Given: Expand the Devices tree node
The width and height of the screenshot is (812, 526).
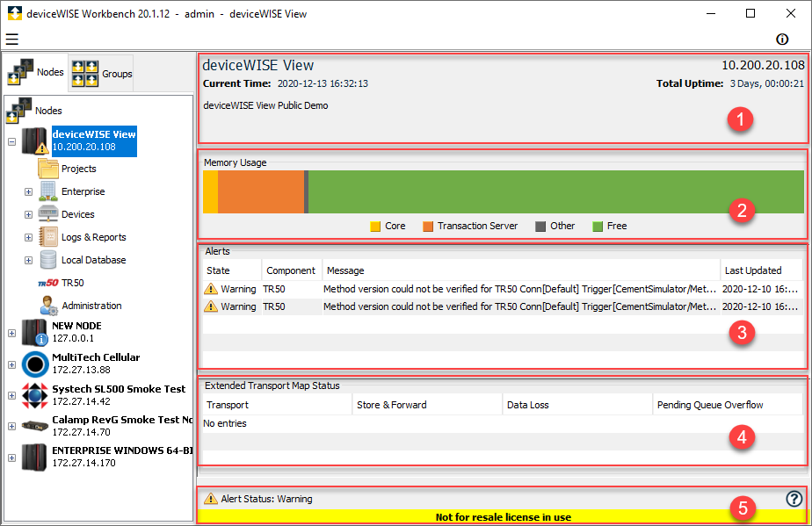Looking at the screenshot, I should coord(28,214).
